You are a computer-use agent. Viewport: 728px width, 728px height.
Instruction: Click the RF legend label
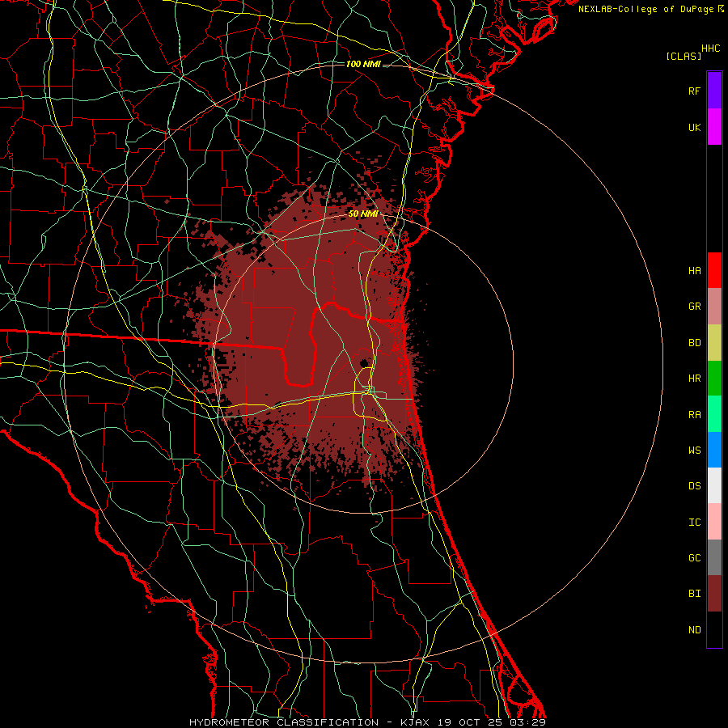(694, 91)
